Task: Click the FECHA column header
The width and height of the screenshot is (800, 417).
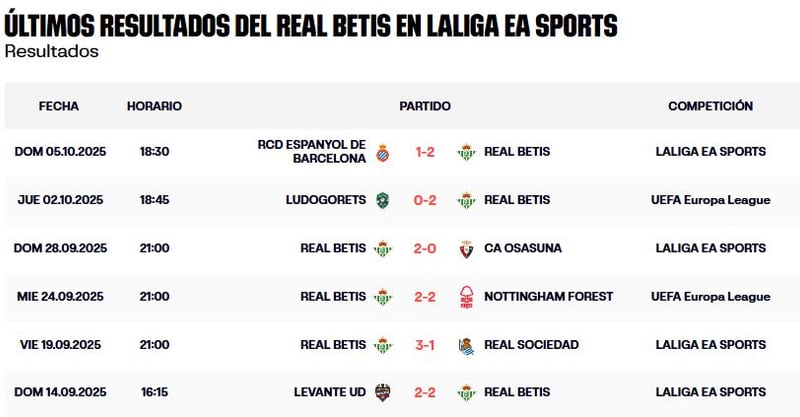Action: (59, 106)
